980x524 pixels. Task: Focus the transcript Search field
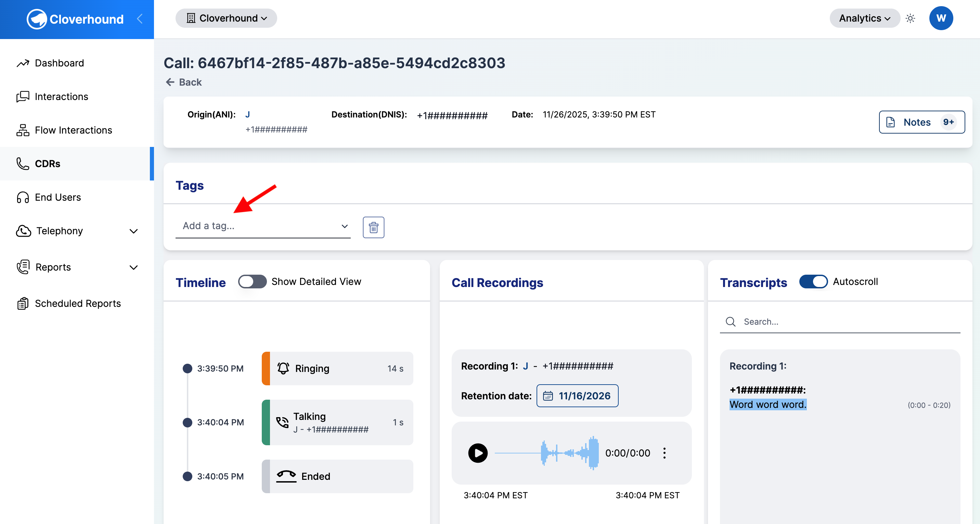840,322
